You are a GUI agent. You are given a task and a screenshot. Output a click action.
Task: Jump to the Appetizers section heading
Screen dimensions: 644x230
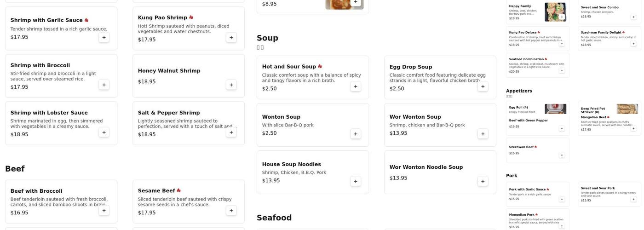tap(519, 91)
